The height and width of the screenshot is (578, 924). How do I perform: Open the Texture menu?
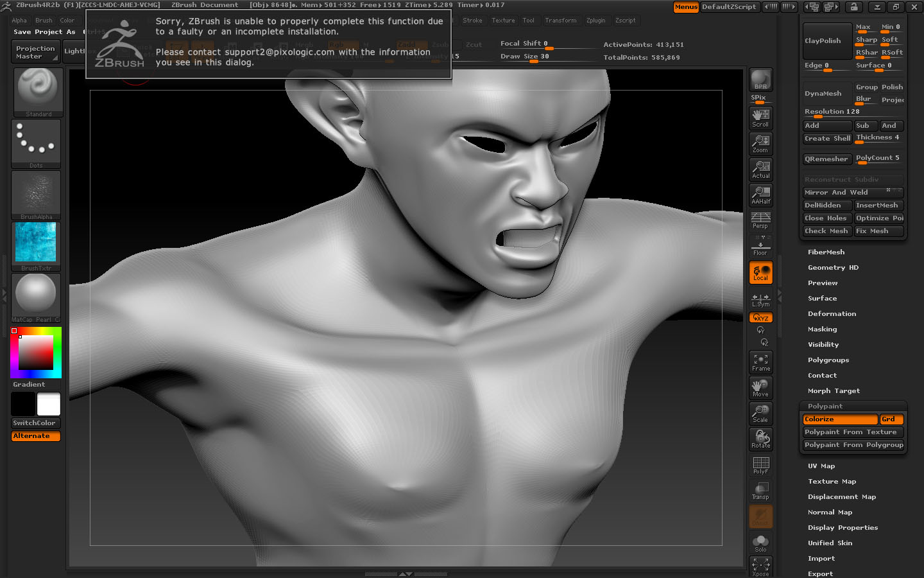504,21
